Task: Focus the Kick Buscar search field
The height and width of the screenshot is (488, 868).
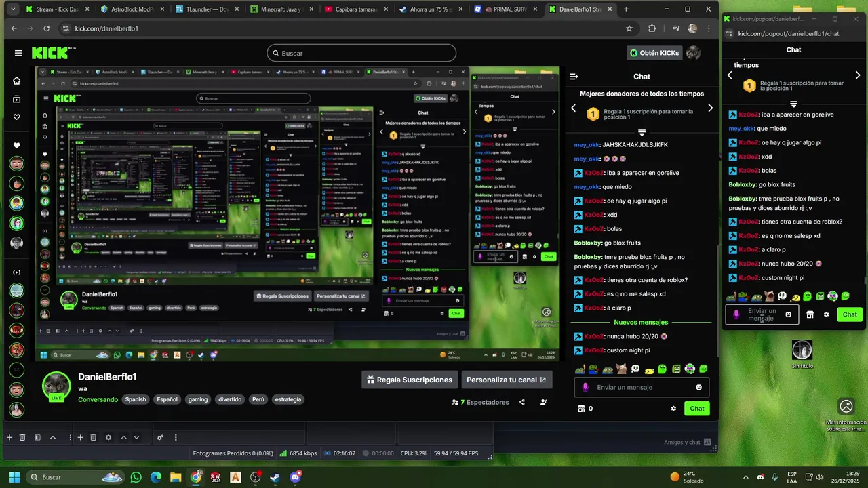Action: point(361,53)
